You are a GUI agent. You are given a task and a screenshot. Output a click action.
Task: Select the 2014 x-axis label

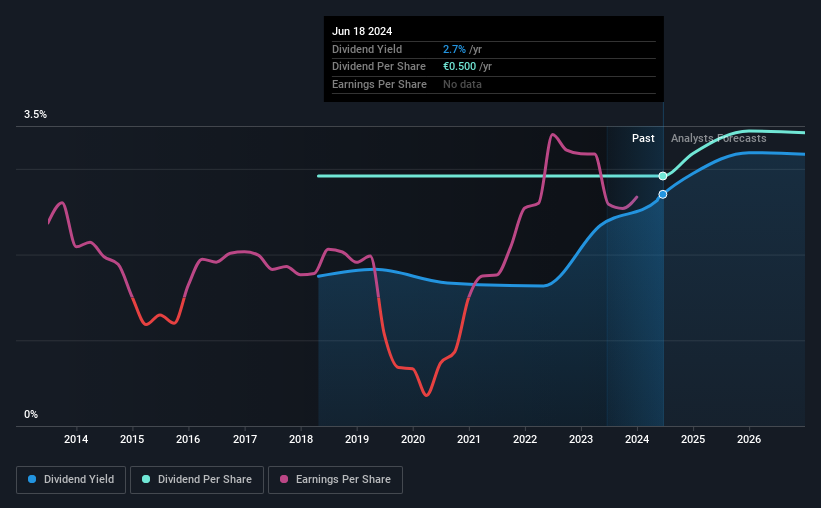[76, 439]
